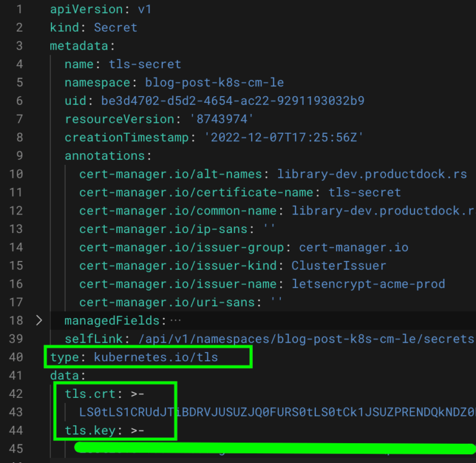
Task: Click the folded ellipsis after managedFields
Action: pos(175,320)
